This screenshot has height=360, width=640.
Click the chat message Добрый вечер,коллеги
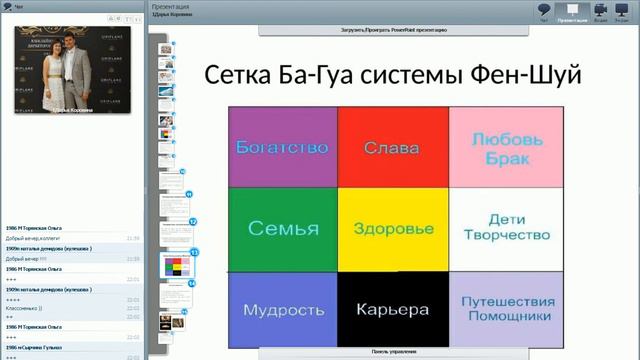33,238
